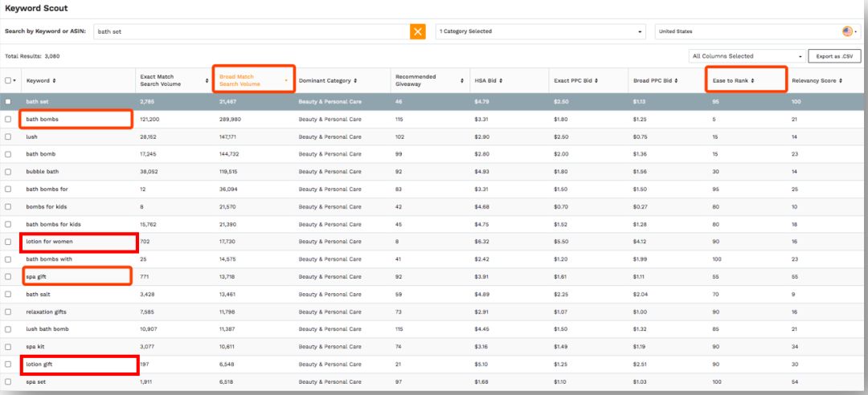Click the keyword or ASIN search field
868x395 pixels.
click(251, 31)
